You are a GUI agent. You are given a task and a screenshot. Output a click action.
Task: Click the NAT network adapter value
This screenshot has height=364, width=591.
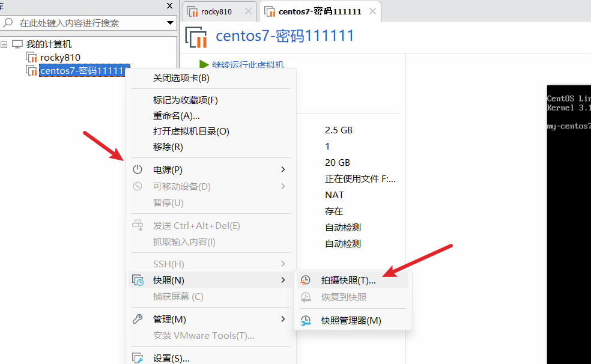point(335,195)
